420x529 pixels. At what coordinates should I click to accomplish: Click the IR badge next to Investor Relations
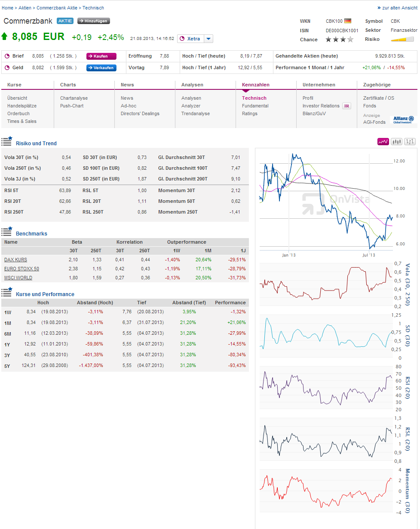point(346,106)
